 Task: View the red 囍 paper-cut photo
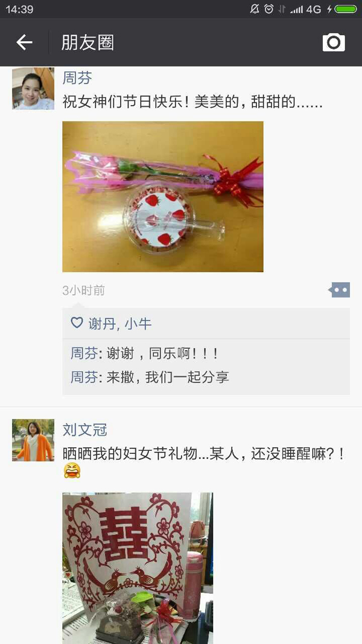pos(138,568)
